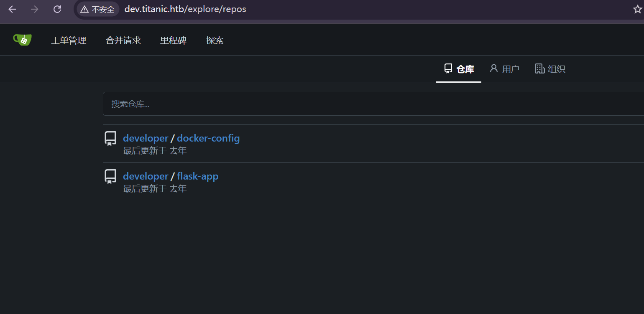Click the repository icon beside flask-app
This screenshot has height=314, width=644.
click(x=110, y=176)
